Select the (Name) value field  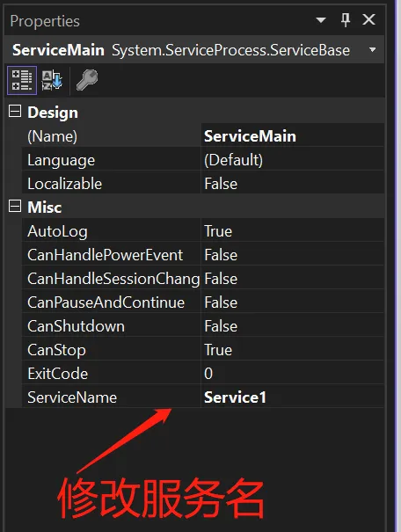(x=293, y=135)
